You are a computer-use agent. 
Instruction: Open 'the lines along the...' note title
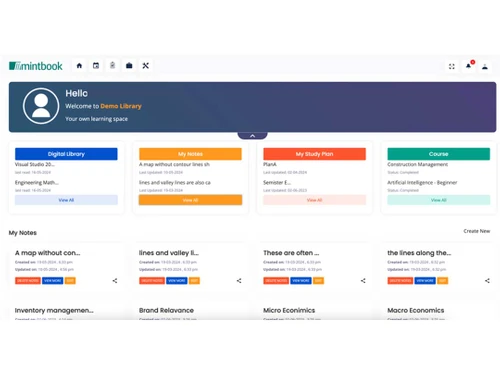[419, 253]
